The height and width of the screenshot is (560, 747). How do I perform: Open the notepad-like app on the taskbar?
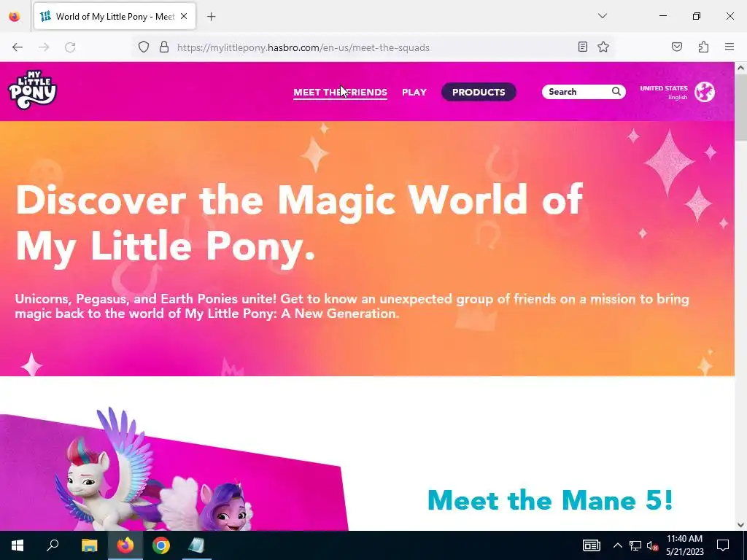point(196,545)
